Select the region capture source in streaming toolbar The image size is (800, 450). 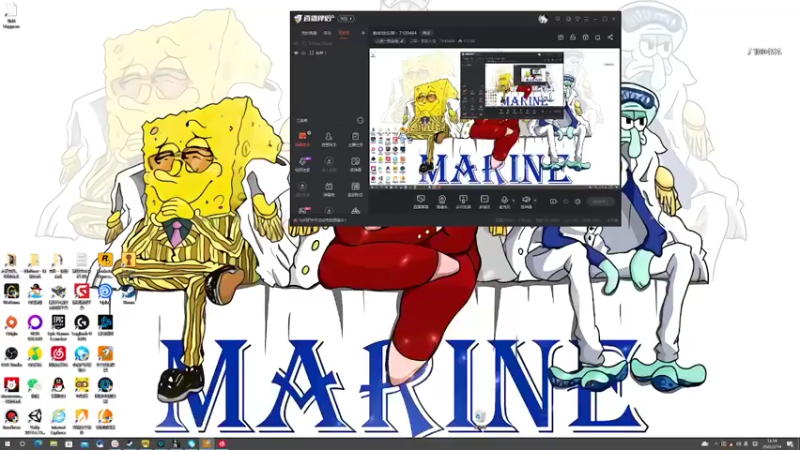(x=484, y=202)
